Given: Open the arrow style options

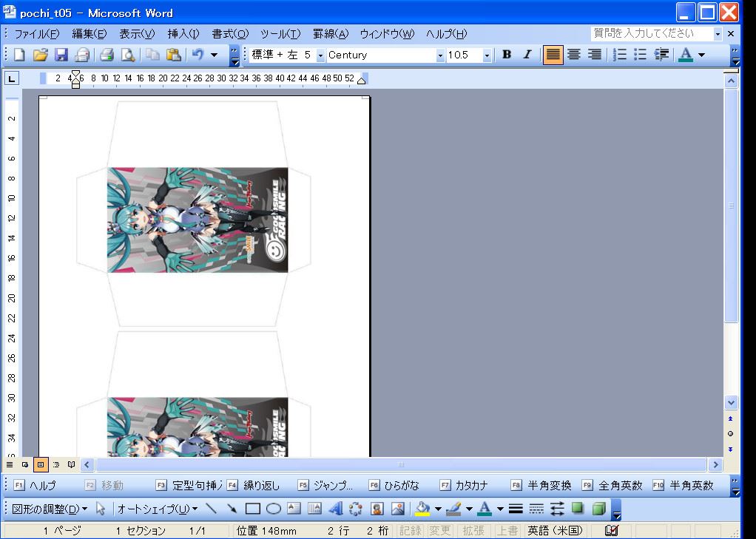Looking at the screenshot, I should coord(557,509).
